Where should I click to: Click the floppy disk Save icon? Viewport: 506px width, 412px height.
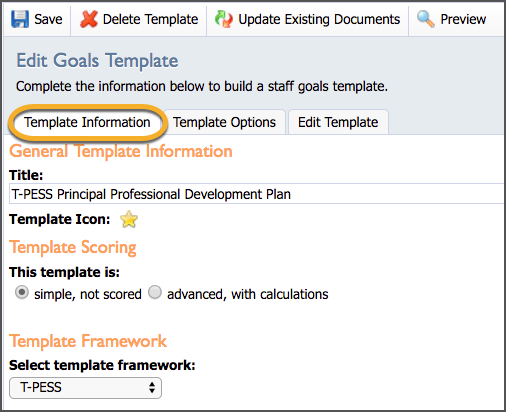[x=20, y=19]
